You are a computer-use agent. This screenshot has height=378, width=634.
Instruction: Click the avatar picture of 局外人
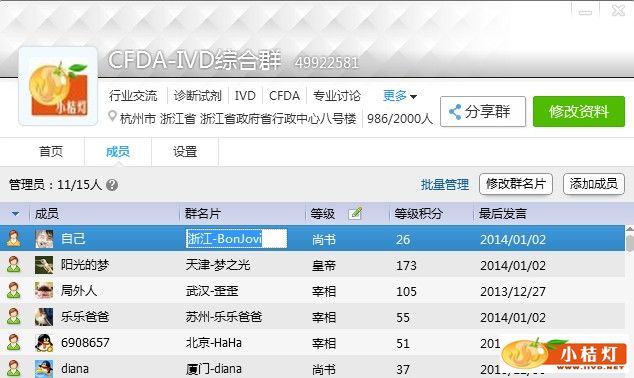coord(44,291)
